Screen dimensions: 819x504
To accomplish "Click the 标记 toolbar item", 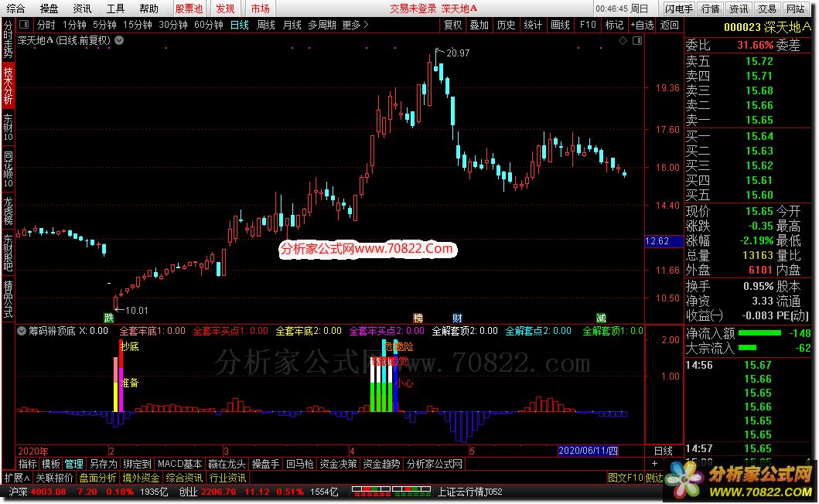I will click(x=614, y=25).
